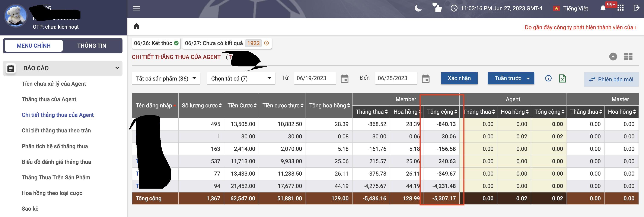Select Thắng thua của Agent menu item
Image resolution: width=644 pixels, height=217 pixels.
(49, 99)
